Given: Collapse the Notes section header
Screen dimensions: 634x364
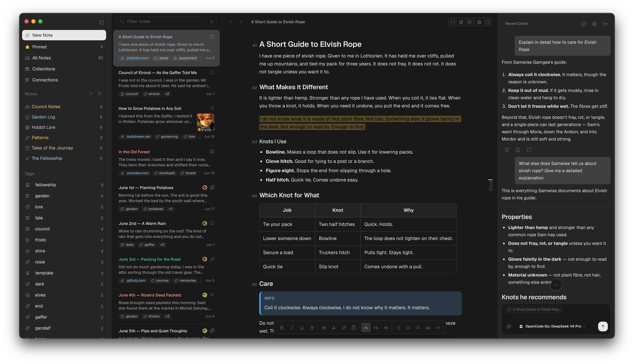Looking at the screenshot, I should (34, 94).
